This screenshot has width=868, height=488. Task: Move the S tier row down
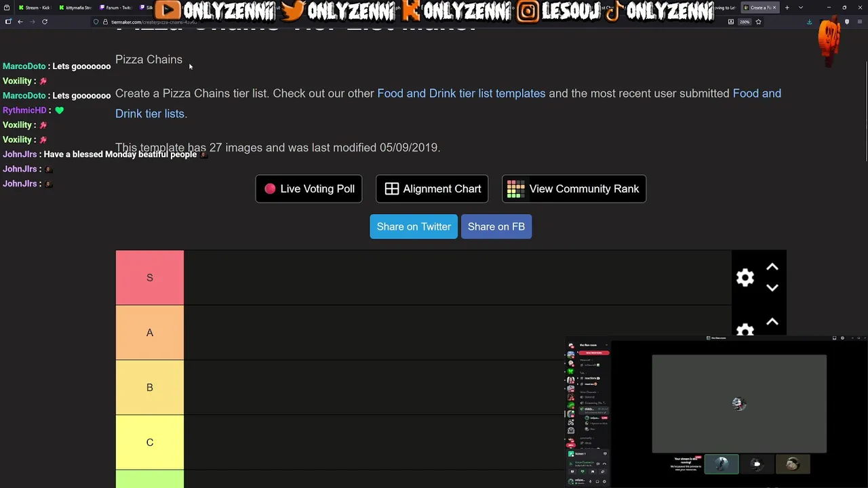click(x=772, y=288)
